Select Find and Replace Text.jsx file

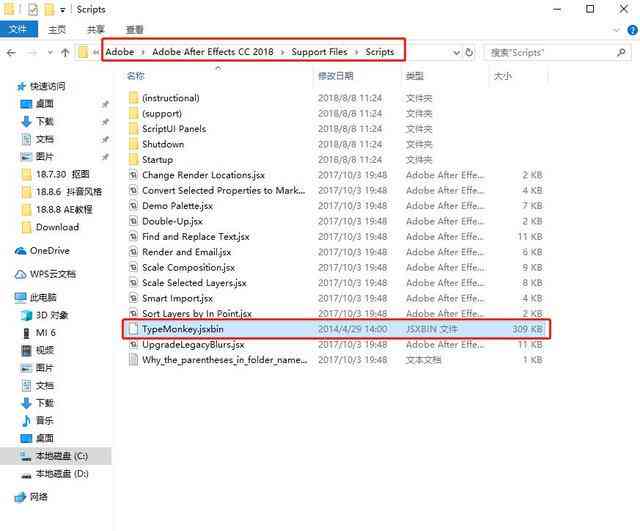[x=196, y=237]
